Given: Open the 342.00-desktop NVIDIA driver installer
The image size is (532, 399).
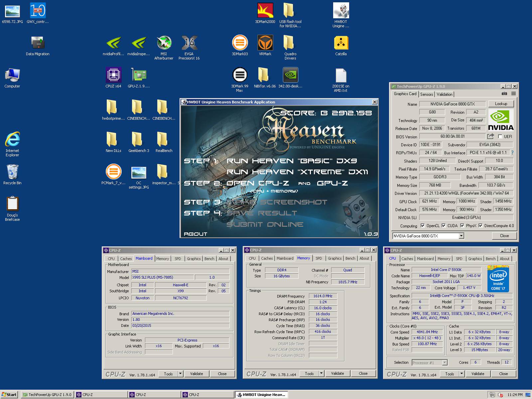Looking at the screenshot, I should click(290, 78).
